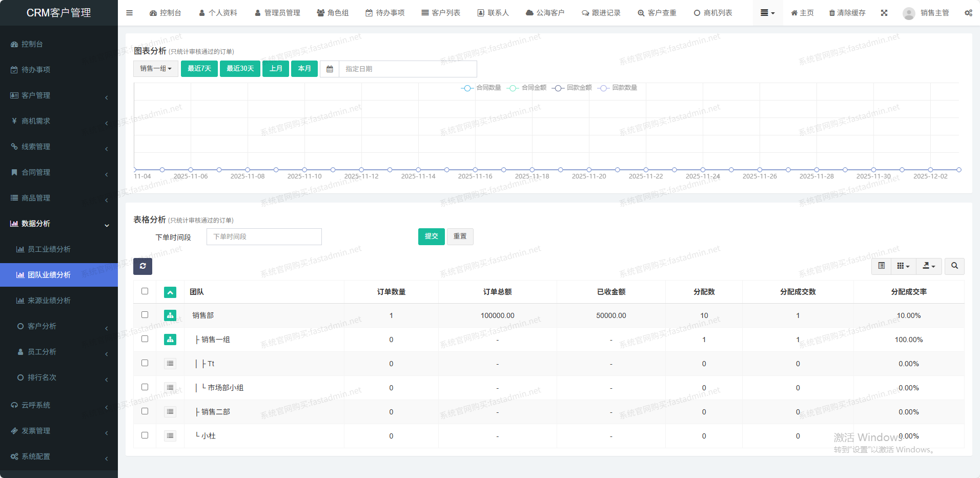The height and width of the screenshot is (478, 980).
Task: Click the table refresh icon button
Action: (x=142, y=266)
